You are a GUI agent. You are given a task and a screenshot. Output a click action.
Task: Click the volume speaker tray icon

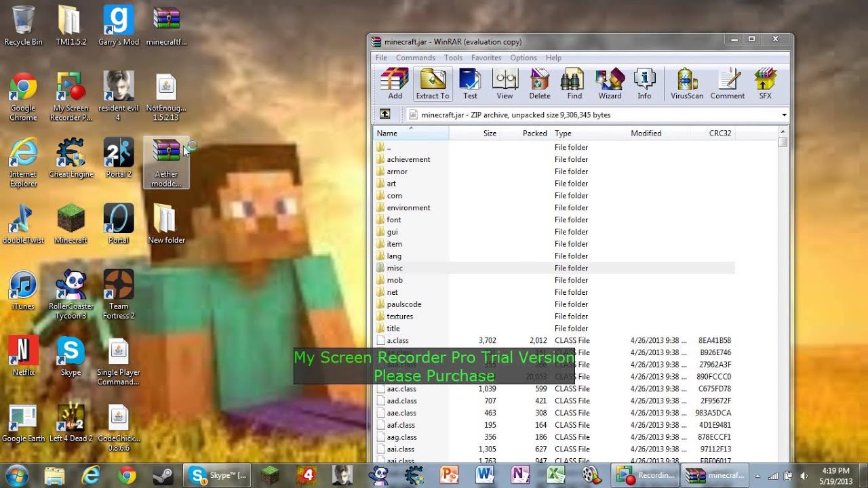[x=804, y=476]
